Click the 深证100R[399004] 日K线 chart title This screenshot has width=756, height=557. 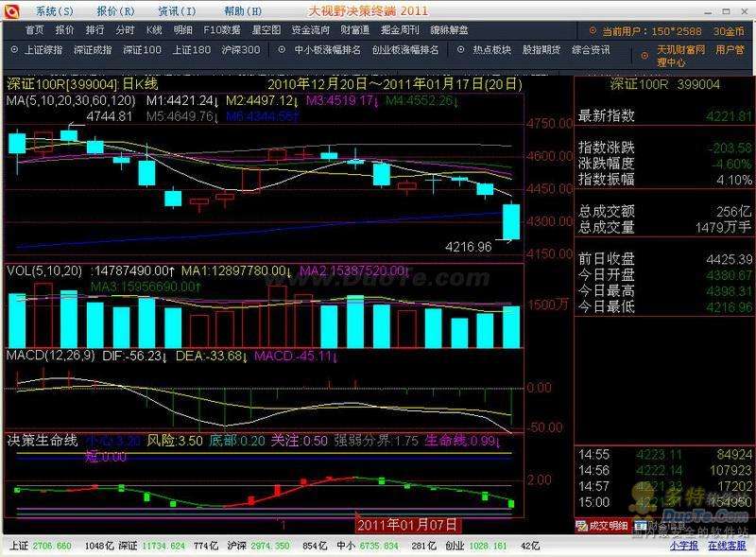pyautogui.click(x=82, y=84)
